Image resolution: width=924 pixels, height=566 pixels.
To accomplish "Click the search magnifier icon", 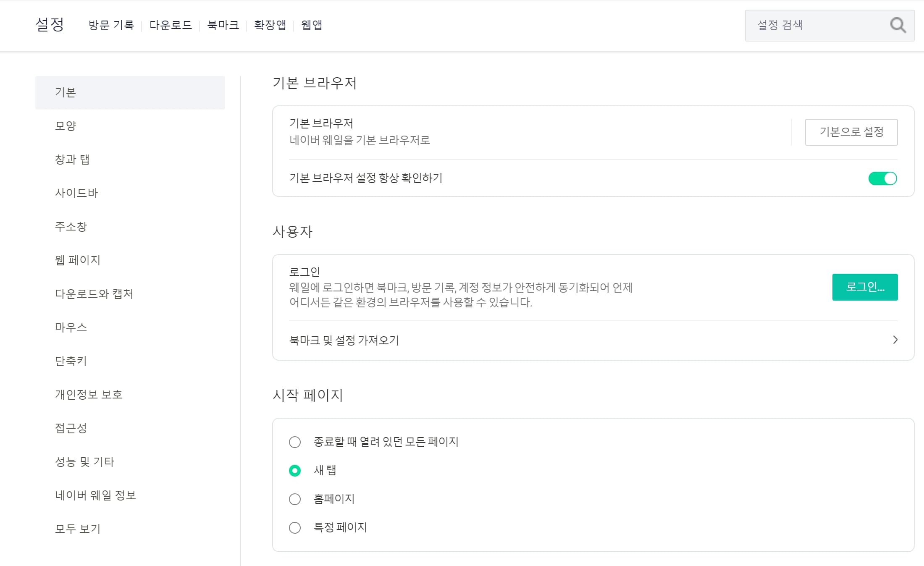I will (x=898, y=25).
